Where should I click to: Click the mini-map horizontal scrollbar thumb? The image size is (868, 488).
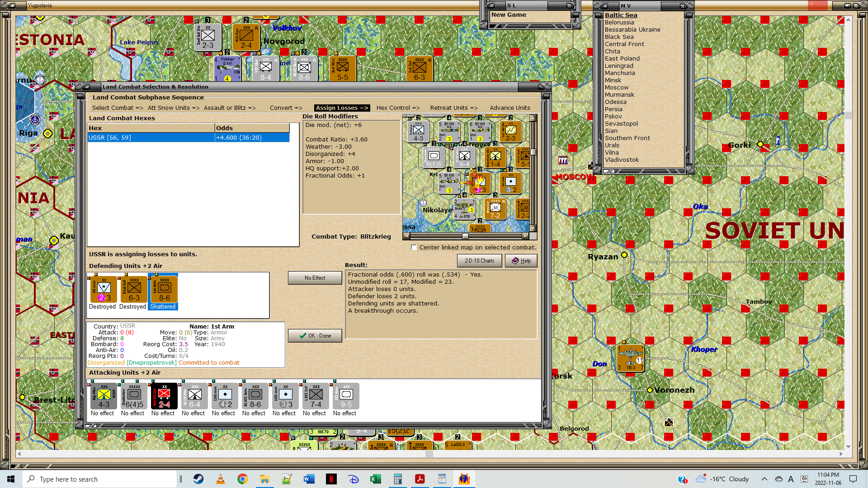click(x=465, y=236)
